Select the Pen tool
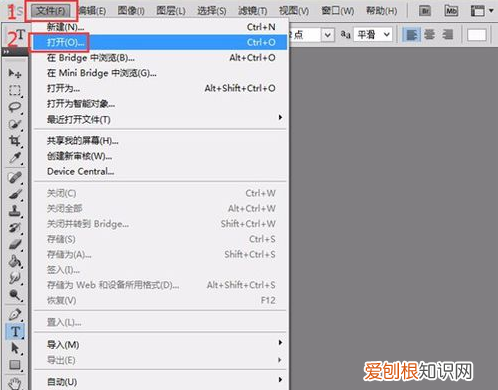This screenshot has height=390, width=498. pos(15,315)
